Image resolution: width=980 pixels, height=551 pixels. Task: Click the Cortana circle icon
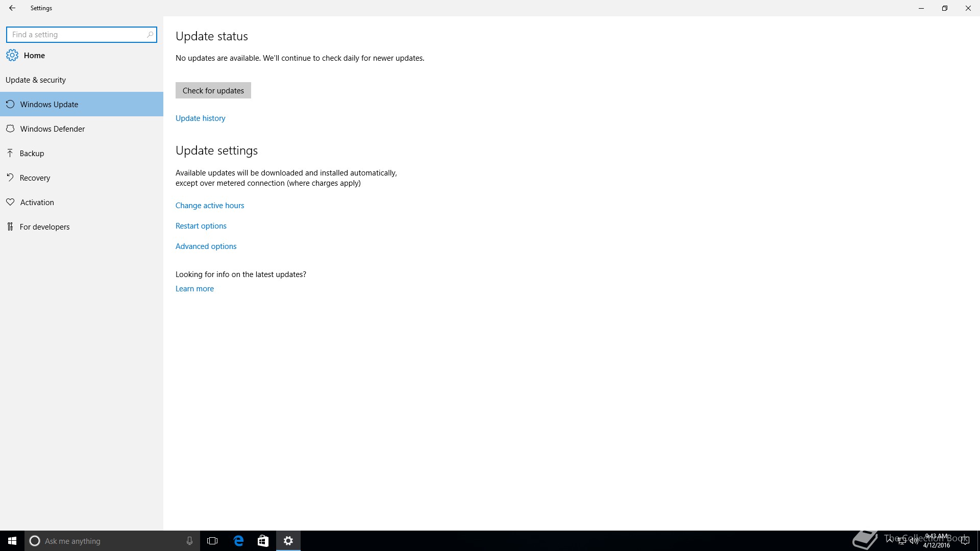[x=35, y=541]
